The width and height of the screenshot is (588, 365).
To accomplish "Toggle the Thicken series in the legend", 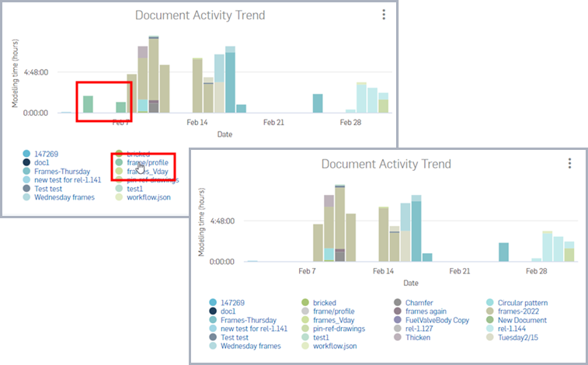I will coord(420,338).
